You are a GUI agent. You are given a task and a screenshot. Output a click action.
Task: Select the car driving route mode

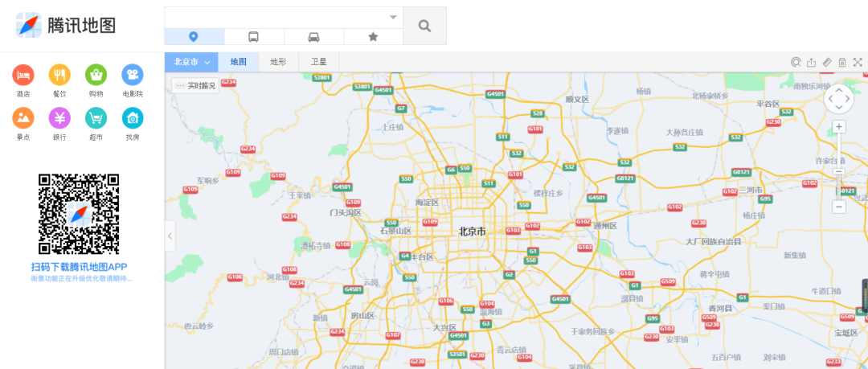[x=313, y=36]
